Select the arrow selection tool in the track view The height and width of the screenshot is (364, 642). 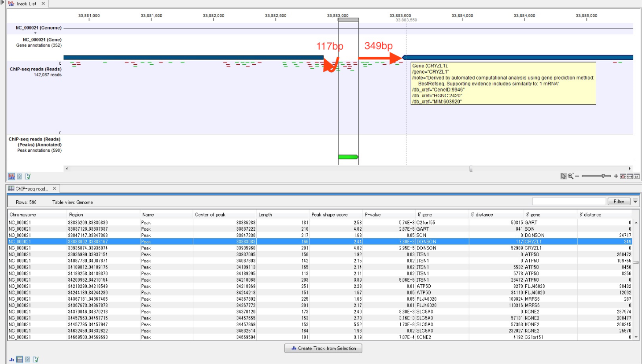pyautogui.click(x=563, y=176)
